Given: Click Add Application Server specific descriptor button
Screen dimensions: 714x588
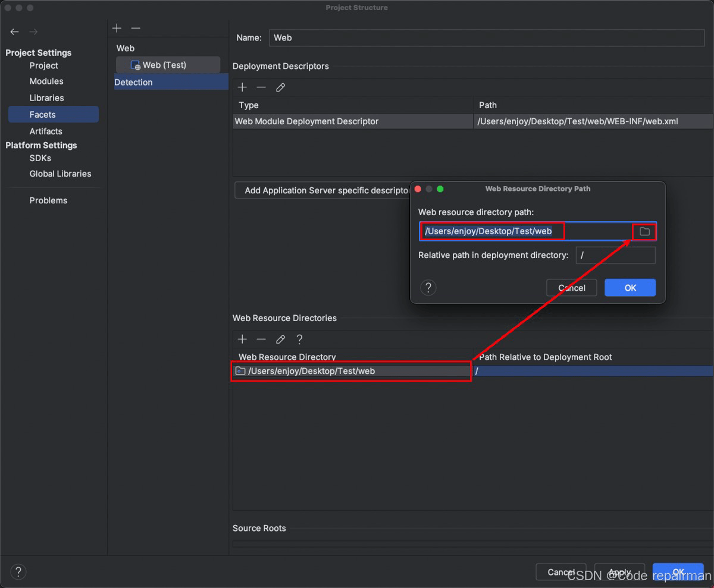Looking at the screenshot, I should (x=323, y=190).
